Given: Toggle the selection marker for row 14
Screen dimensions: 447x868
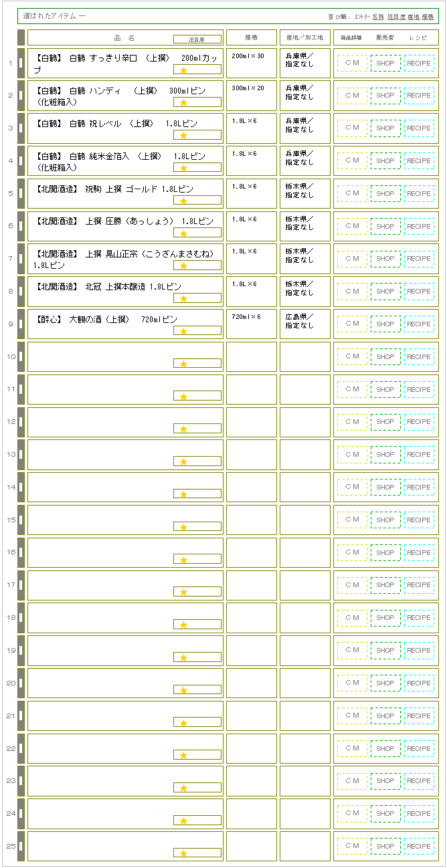Looking at the screenshot, I should (21, 487).
